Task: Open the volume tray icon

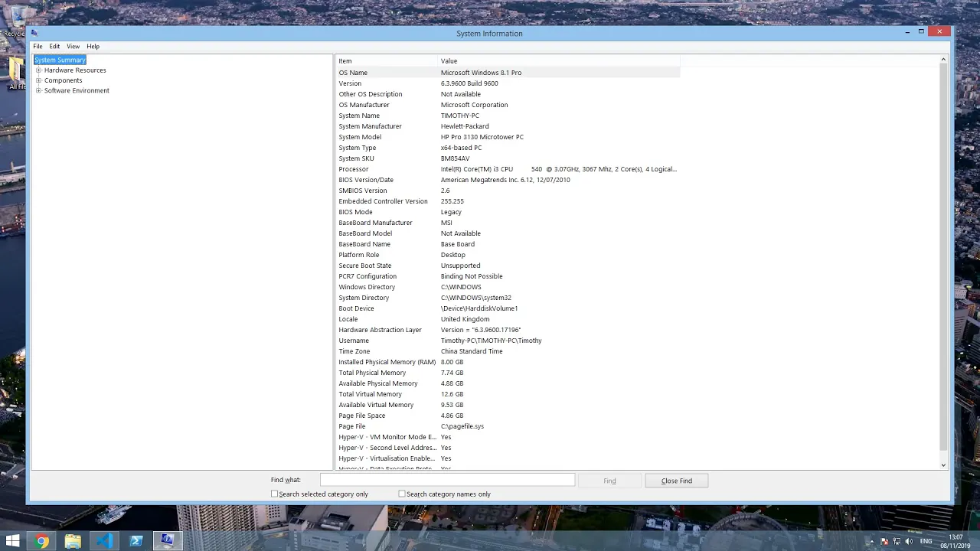Action: point(908,541)
